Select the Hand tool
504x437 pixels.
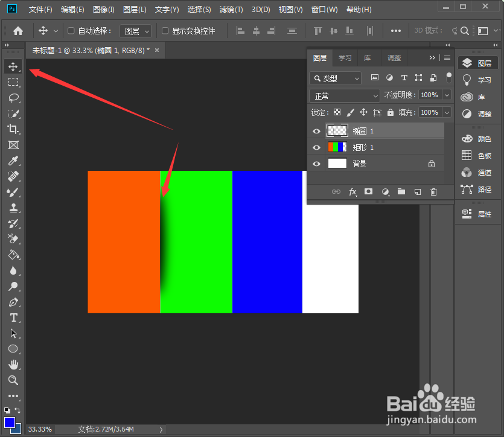click(x=13, y=365)
